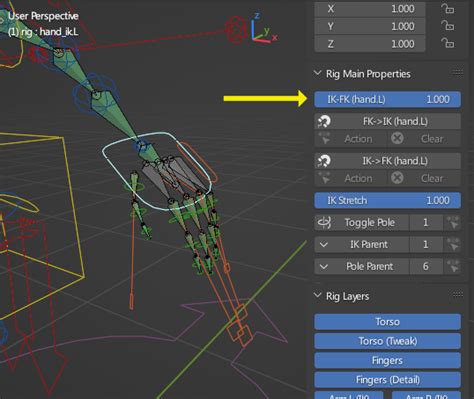The height and width of the screenshot is (399, 474).
Task: Click the IK Stretch slider
Action: point(388,200)
